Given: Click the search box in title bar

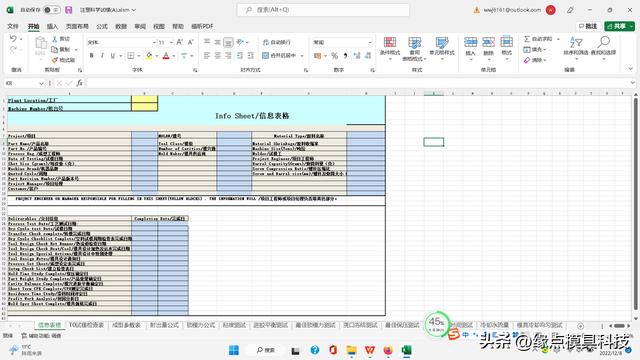Looking at the screenshot, I should click(x=323, y=10).
